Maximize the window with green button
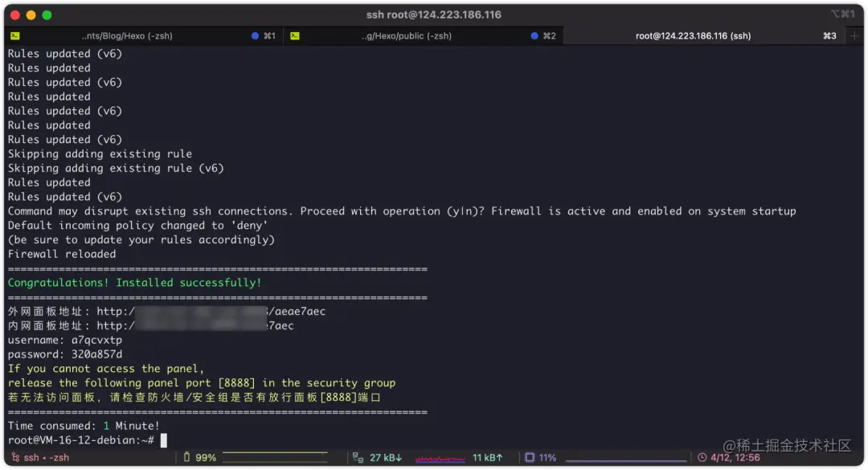This screenshot has height=470, width=868. (x=47, y=15)
